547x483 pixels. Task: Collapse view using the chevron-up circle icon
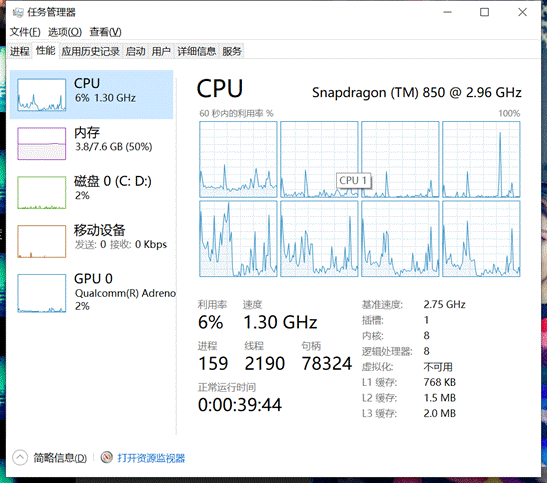(20, 457)
